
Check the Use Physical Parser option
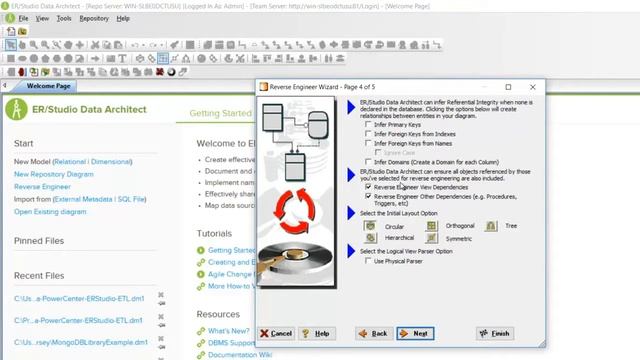pyautogui.click(x=368, y=261)
